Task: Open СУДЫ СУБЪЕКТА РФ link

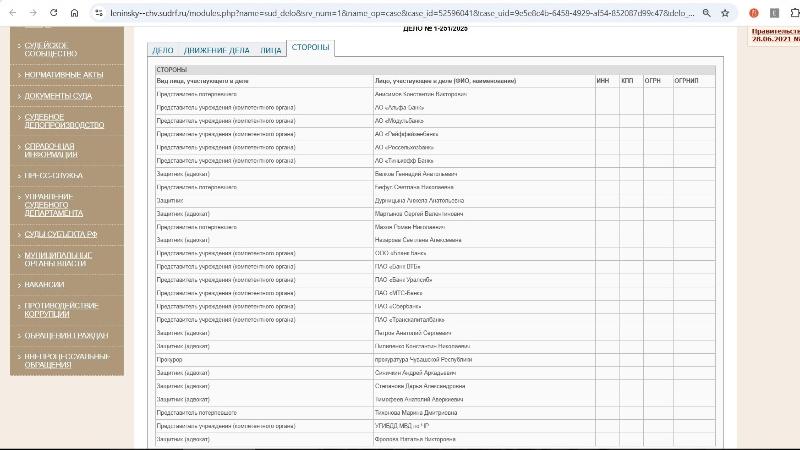Action: pyautogui.click(x=61, y=234)
